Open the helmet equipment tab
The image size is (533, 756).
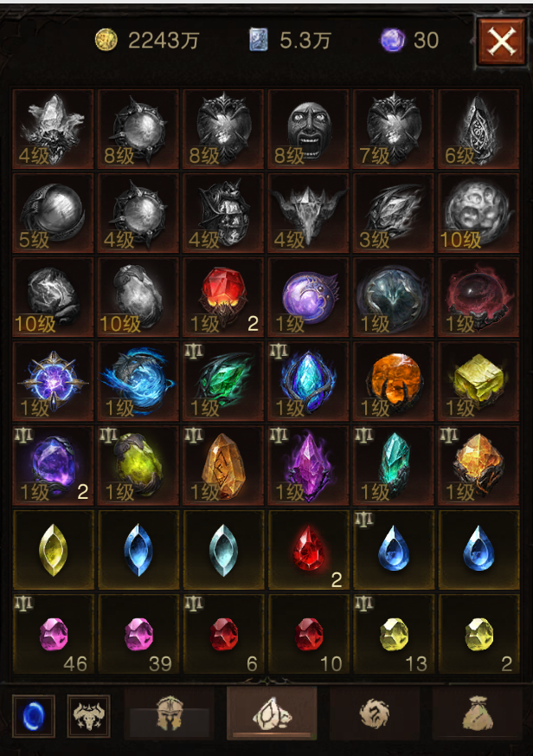(169, 713)
